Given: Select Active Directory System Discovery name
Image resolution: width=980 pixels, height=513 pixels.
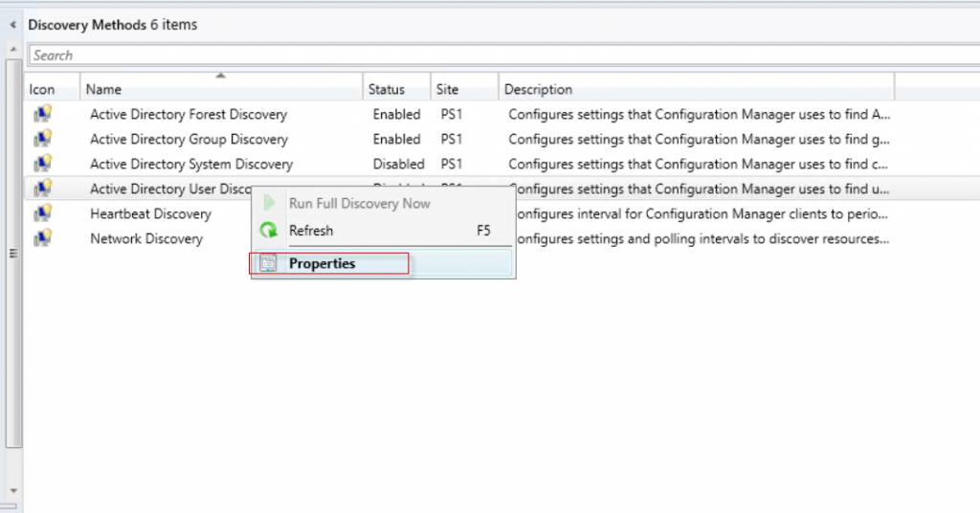Looking at the screenshot, I should coord(191,165).
